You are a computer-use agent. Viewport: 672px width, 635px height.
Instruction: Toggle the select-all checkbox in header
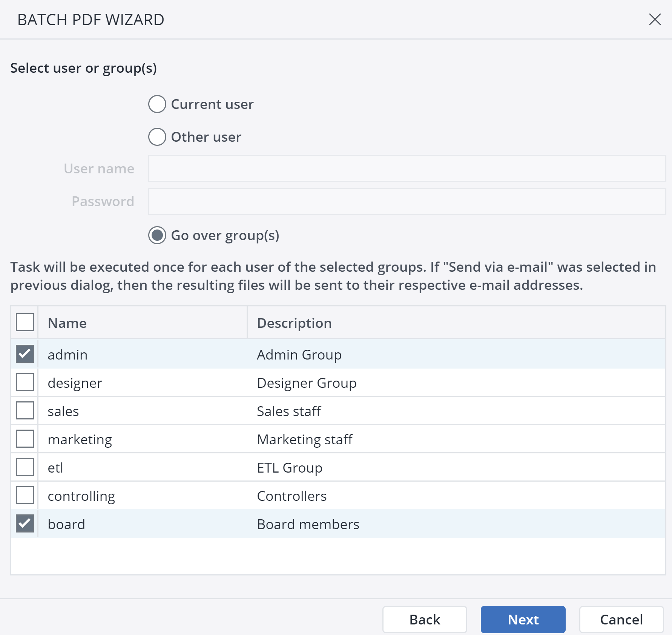pos(25,322)
